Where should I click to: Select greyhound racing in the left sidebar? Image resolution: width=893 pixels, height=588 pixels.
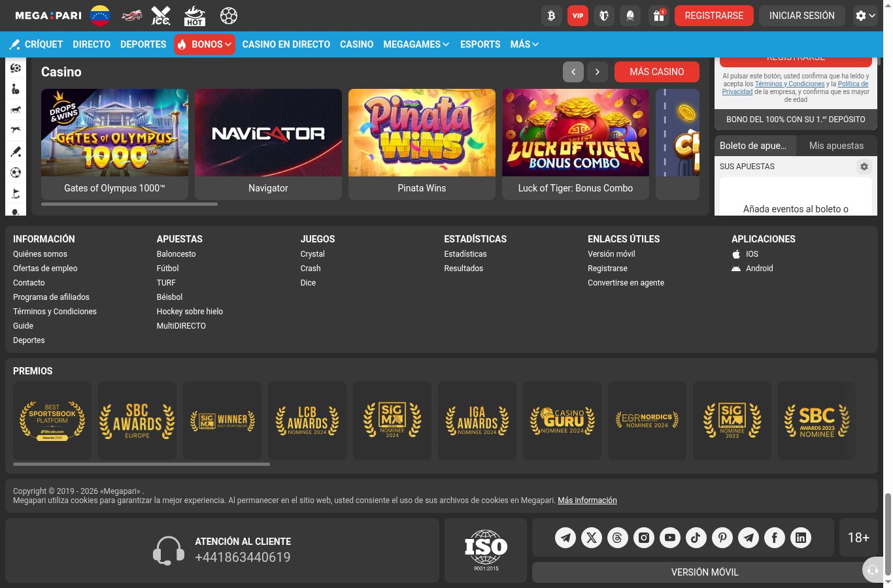pos(16,130)
